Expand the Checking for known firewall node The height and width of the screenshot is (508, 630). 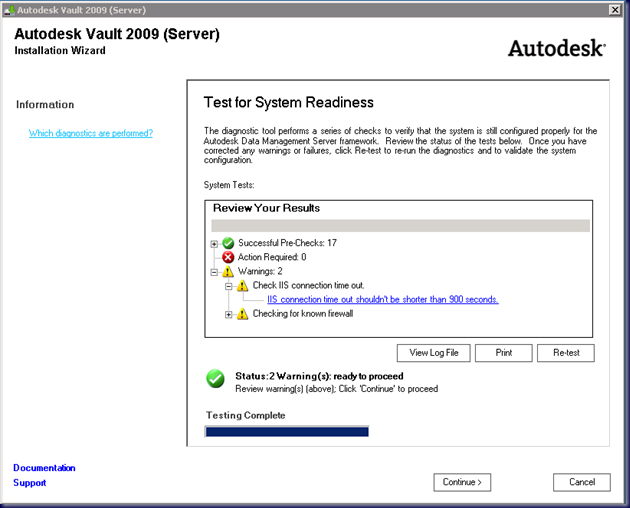point(229,314)
